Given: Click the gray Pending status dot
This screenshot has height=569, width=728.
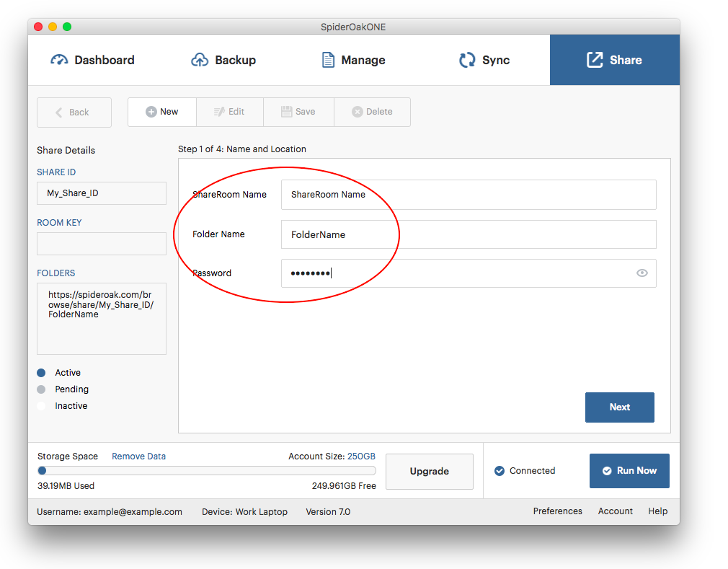Looking at the screenshot, I should pyautogui.click(x=41, y=389).
